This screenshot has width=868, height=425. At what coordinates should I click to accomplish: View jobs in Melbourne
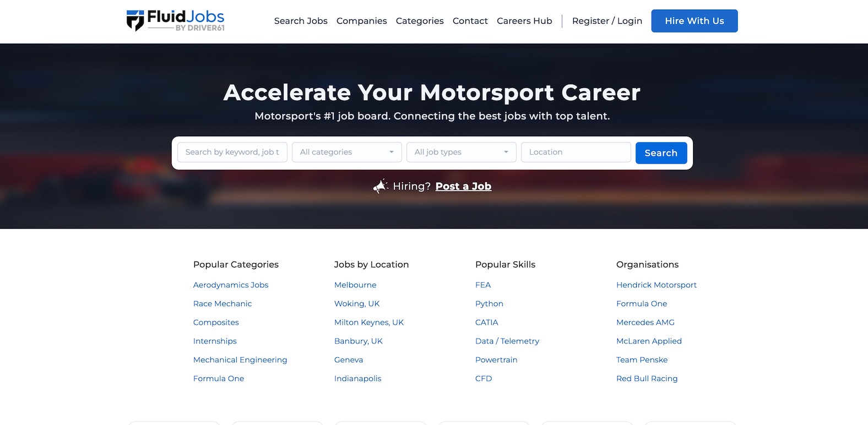coord(355,285)
